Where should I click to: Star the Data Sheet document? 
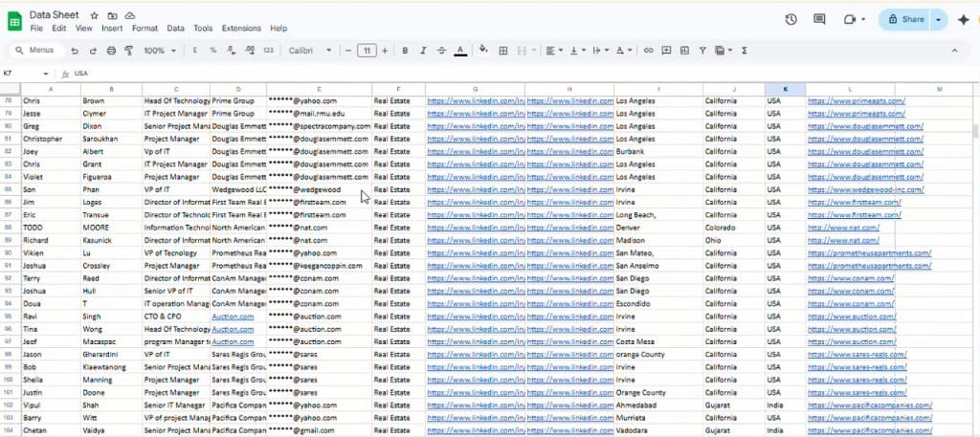pyautogui.click(x=95, y=15)
